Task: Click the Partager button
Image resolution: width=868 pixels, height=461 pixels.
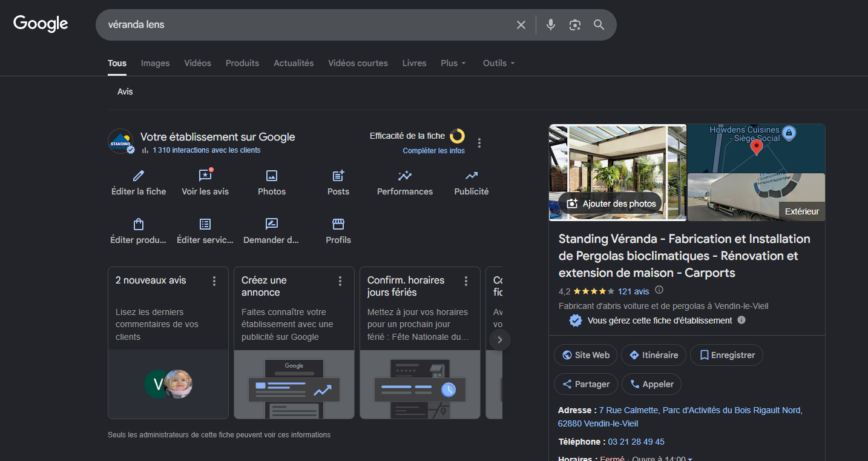Action: pos(586,384)
